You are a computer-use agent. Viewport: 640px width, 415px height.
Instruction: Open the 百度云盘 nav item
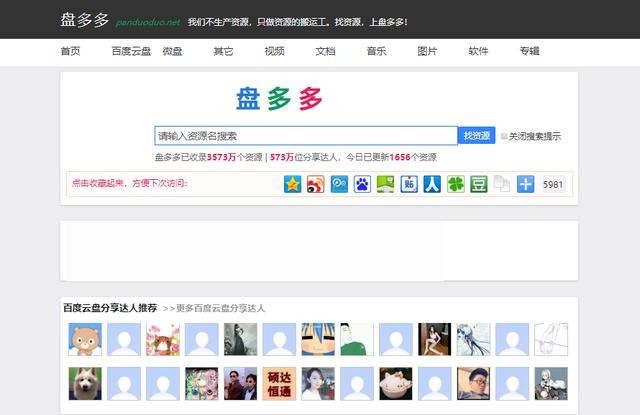[x=131, y=51]
